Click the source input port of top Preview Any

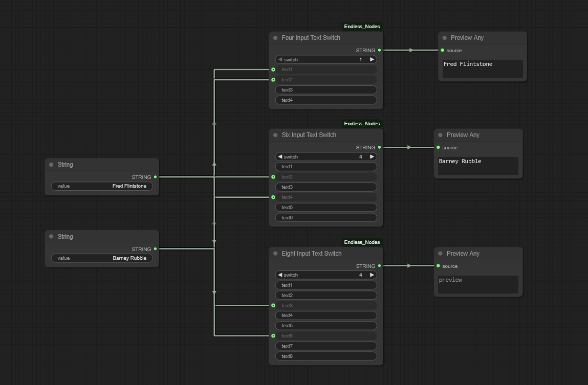point(442,50)
